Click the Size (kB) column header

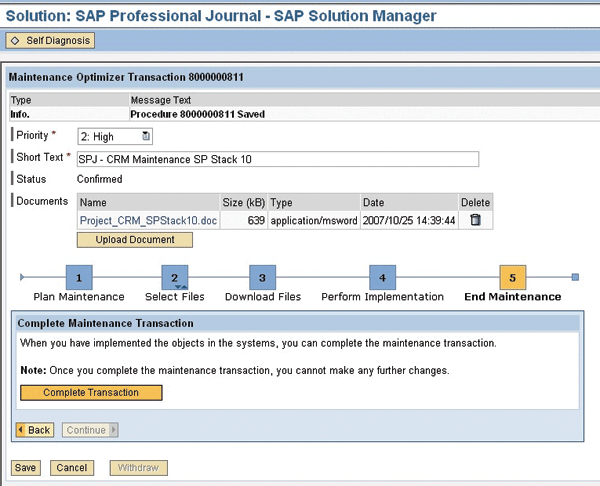point(244,202)
